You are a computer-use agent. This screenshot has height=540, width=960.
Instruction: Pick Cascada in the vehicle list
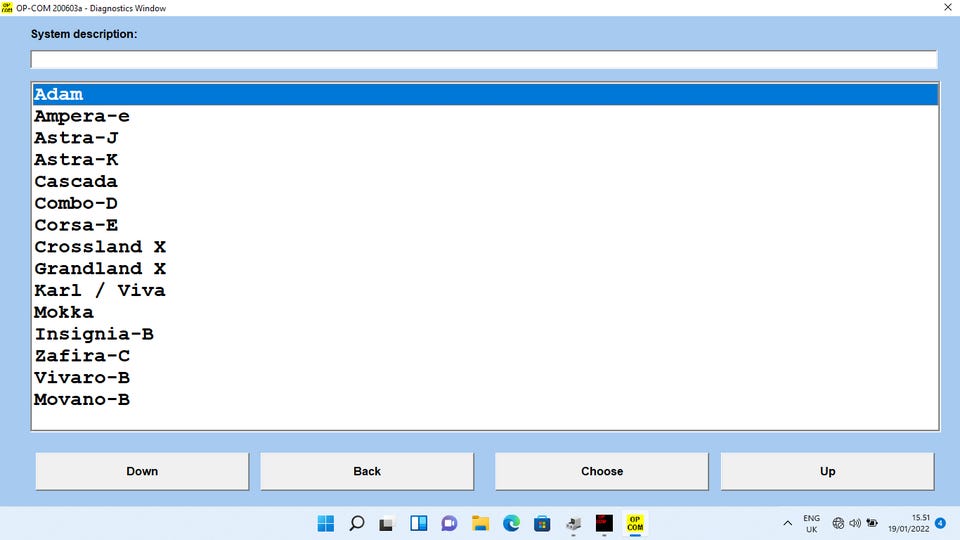coord(485,182)
